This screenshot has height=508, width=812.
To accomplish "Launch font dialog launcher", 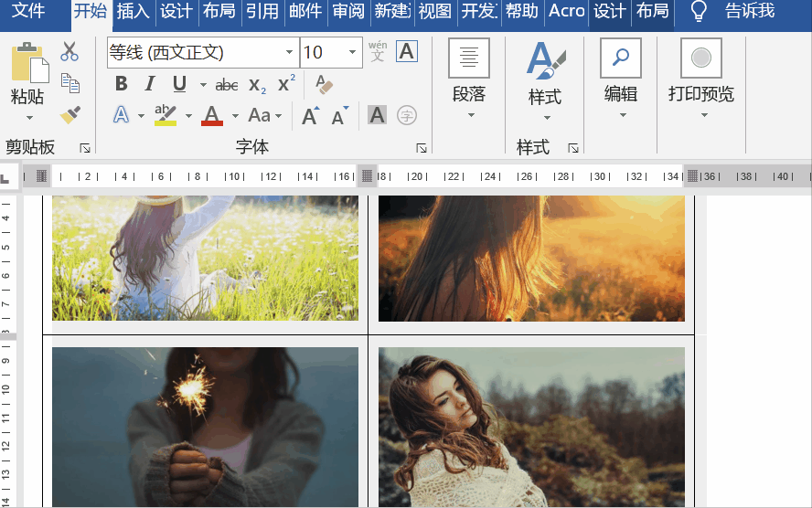I will [x=422, y=148].
